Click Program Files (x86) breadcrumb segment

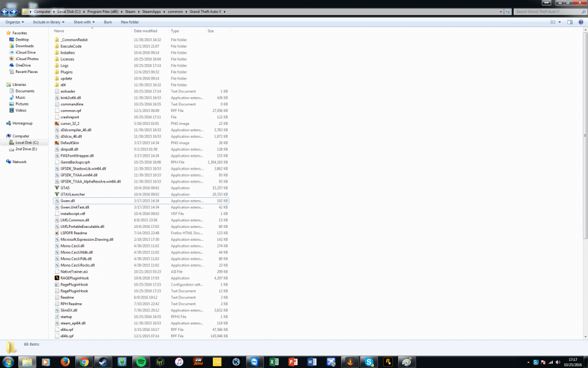coord(103,12)
